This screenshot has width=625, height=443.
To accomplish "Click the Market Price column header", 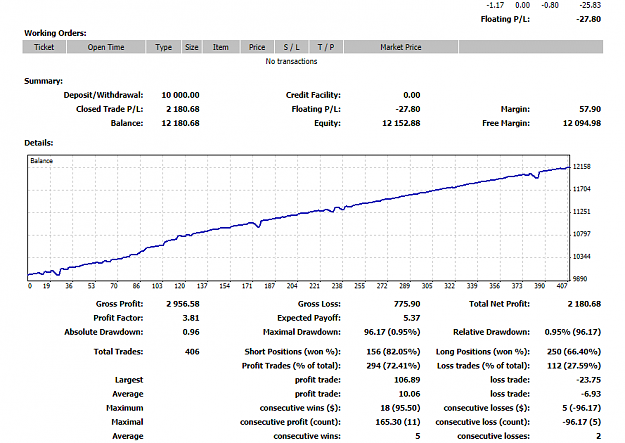I will (401, 47).
